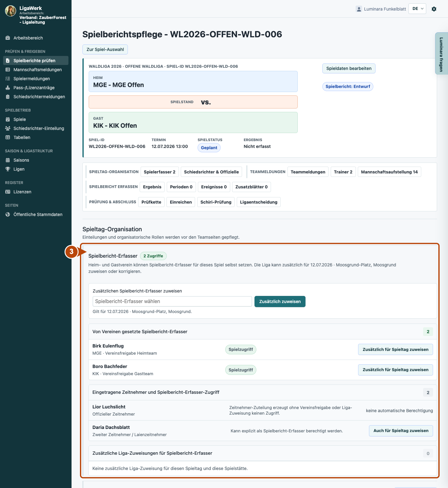Click the Spielermeldungen checklist icon

(8, 79)
